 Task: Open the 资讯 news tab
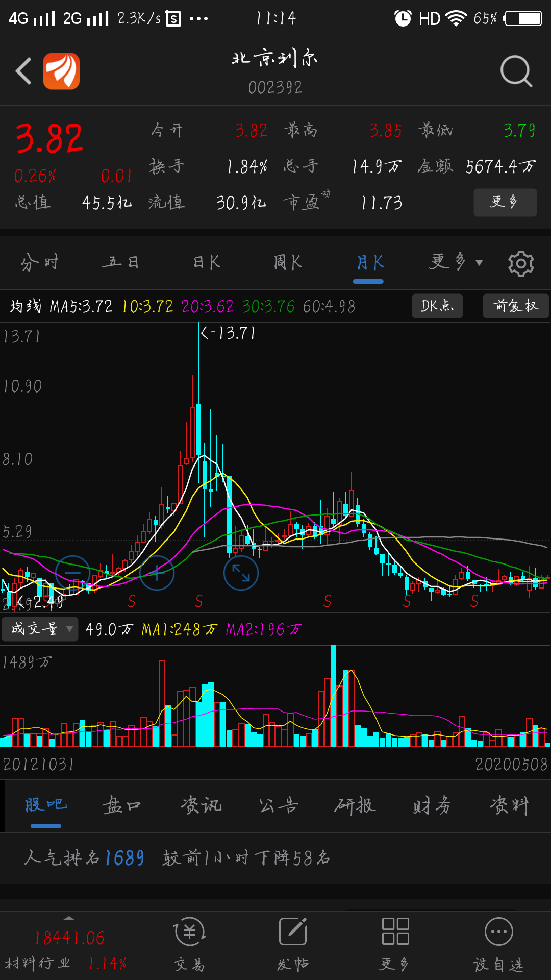201,805
